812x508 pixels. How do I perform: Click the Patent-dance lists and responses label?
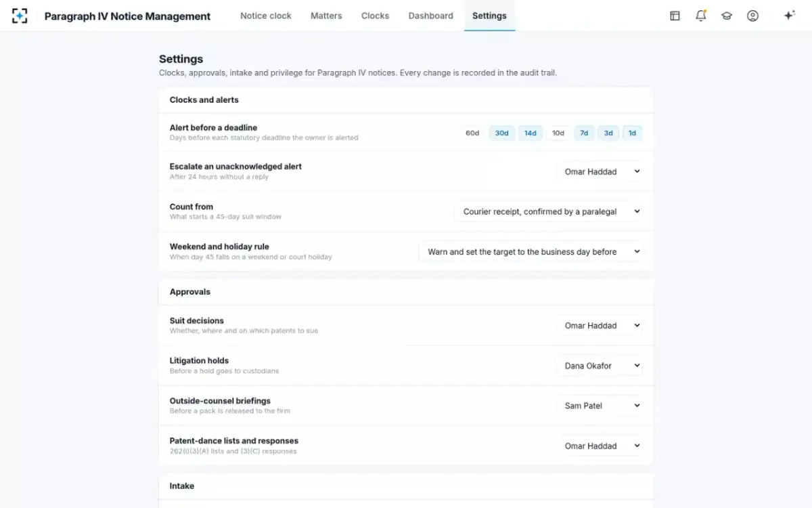(234, 440)
